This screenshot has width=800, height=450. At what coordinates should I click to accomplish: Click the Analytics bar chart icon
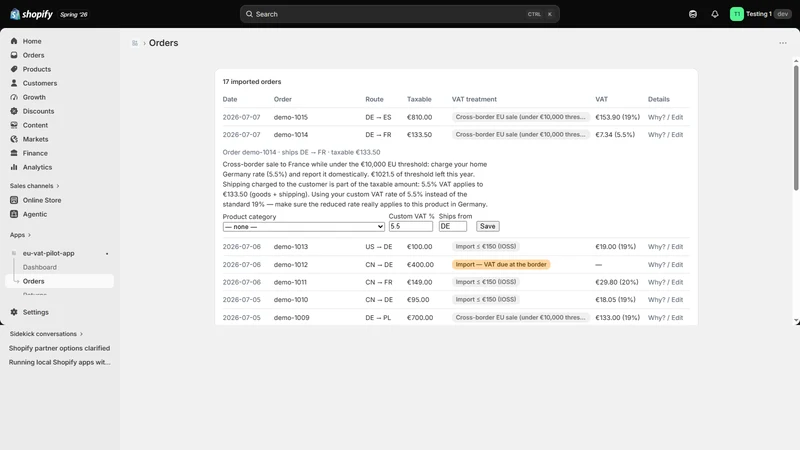14,167
